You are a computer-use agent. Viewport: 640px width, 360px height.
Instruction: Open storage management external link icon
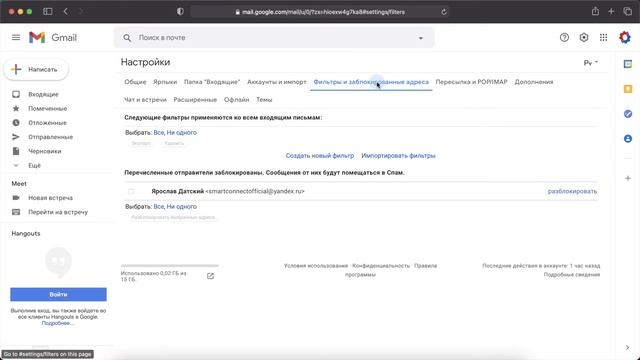[210, 276]
